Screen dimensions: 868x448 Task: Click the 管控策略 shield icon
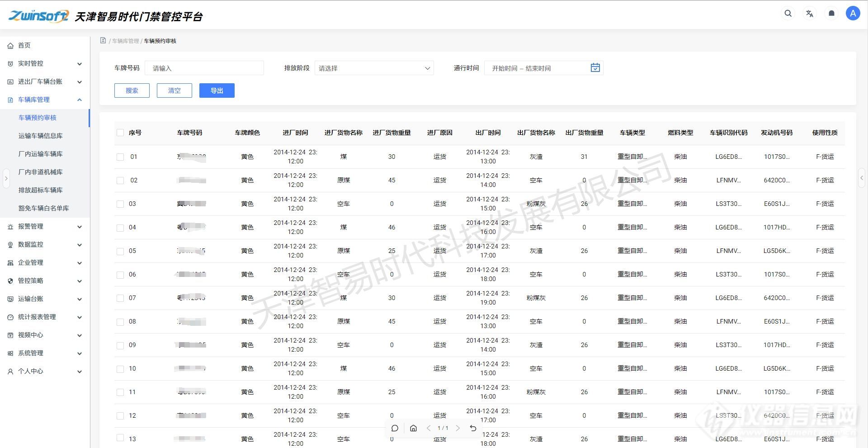10,281
